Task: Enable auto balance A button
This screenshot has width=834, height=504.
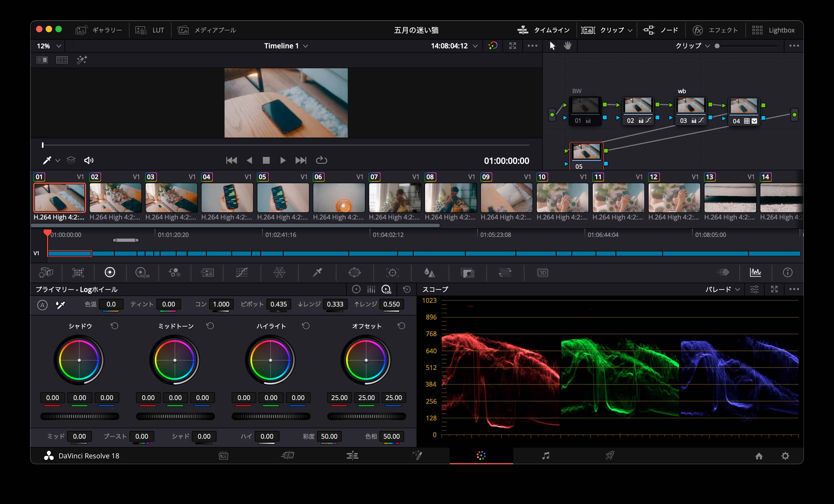Action: [x=42, y=305]
